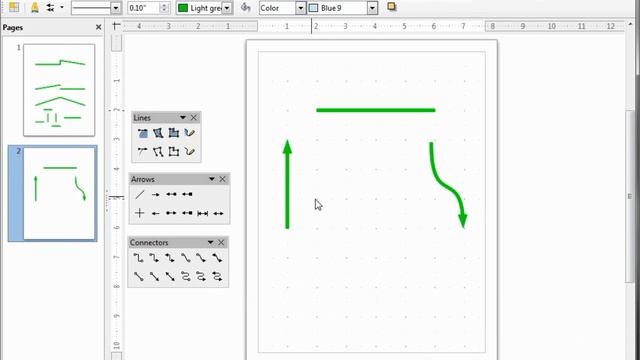The height and width of the screenshot is (360, 640).
Task: Close the Connectors floating toolbar
Action: (221, 242)
